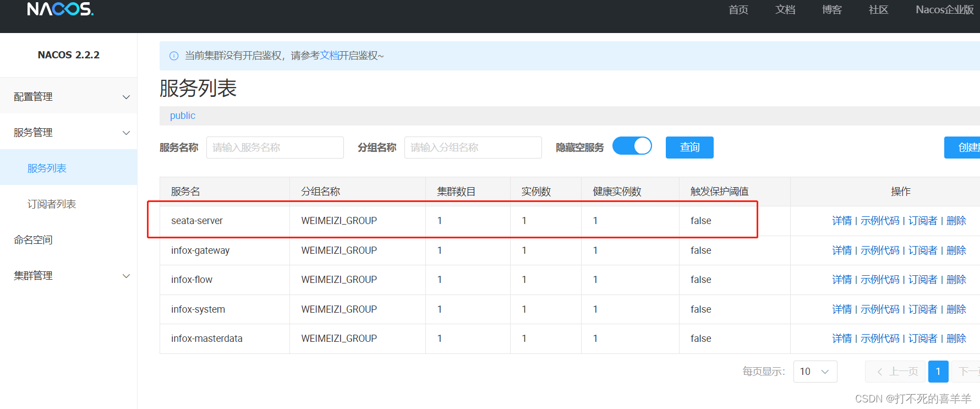The image size is (980, 409).
Task: Open the page size dropdown showing 10
Action: 815,372
